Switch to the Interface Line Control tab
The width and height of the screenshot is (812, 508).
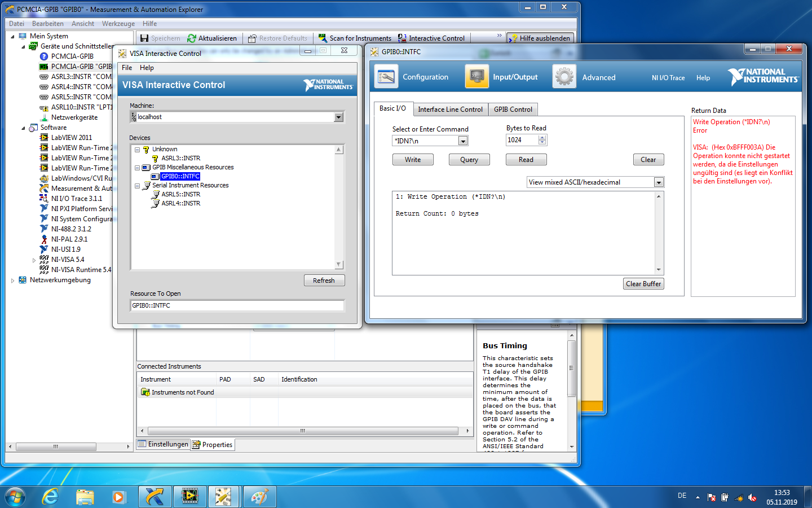[451, 110]
